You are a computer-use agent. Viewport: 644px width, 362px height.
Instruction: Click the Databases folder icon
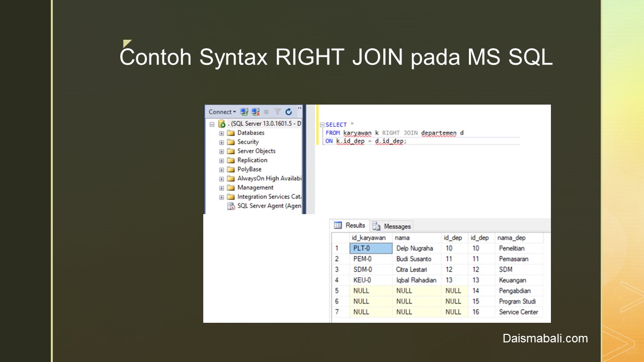[x=231, y=133]
